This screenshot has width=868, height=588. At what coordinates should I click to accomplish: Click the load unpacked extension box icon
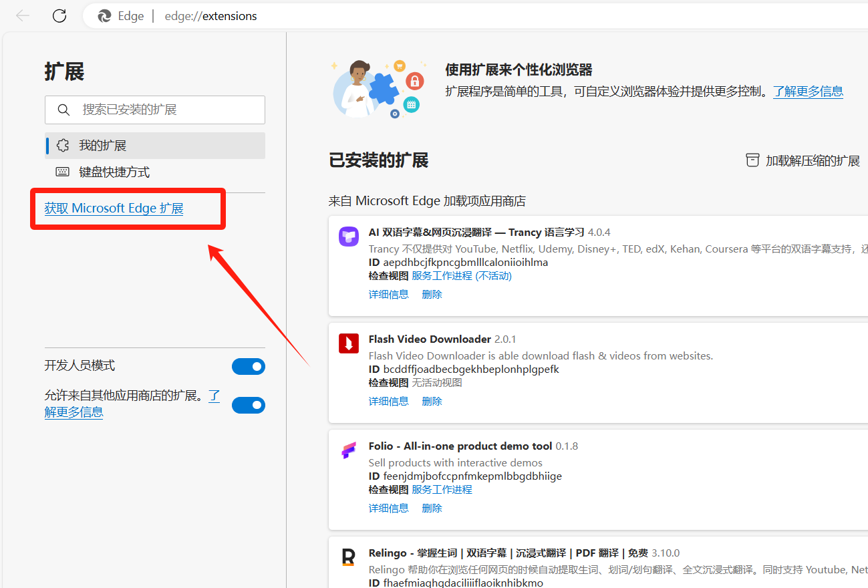pyautogui.click(x=752, y=160)
